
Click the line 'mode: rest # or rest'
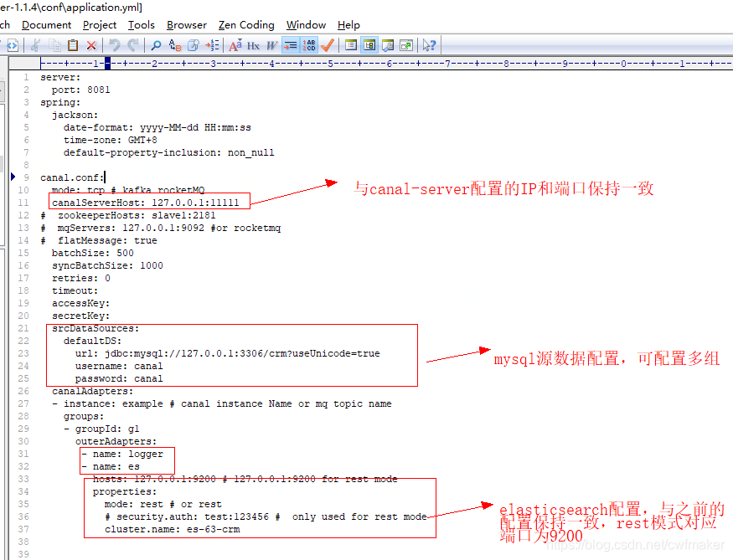(x=163, y=505)
